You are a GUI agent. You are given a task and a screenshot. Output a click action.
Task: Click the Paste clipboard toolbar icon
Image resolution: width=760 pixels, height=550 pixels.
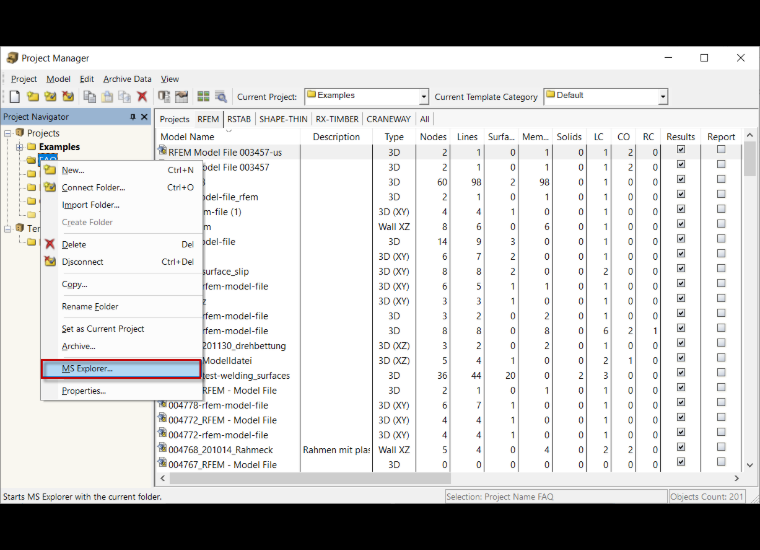[x=107, y=96]
